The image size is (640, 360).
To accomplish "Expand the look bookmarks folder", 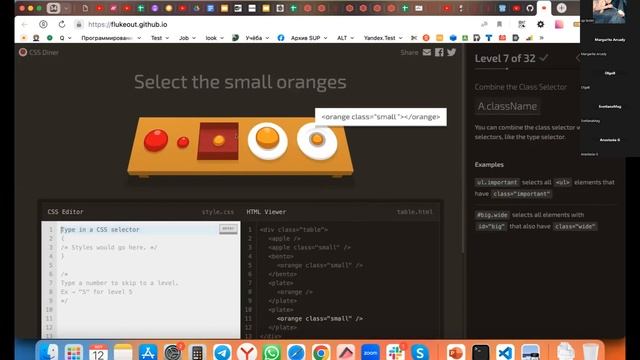I will click(x=215, y=38).
